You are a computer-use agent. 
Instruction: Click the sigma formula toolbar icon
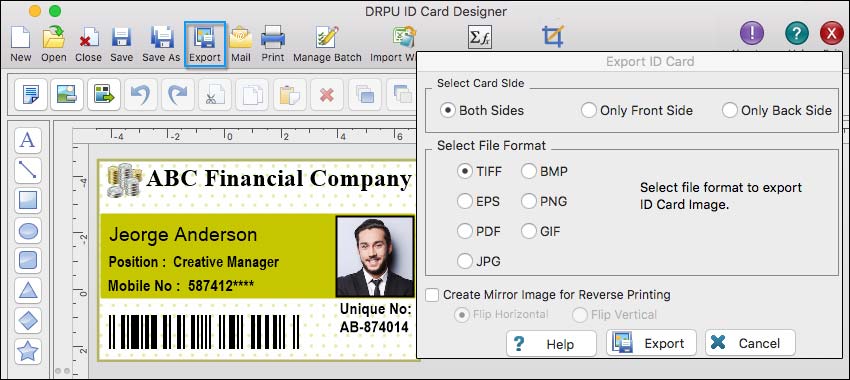click(480, 37)
